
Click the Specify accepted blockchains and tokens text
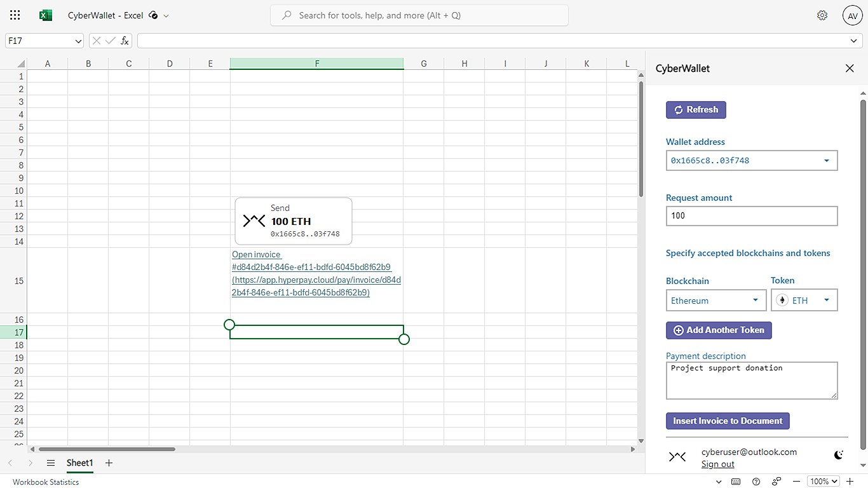[748, 253]
